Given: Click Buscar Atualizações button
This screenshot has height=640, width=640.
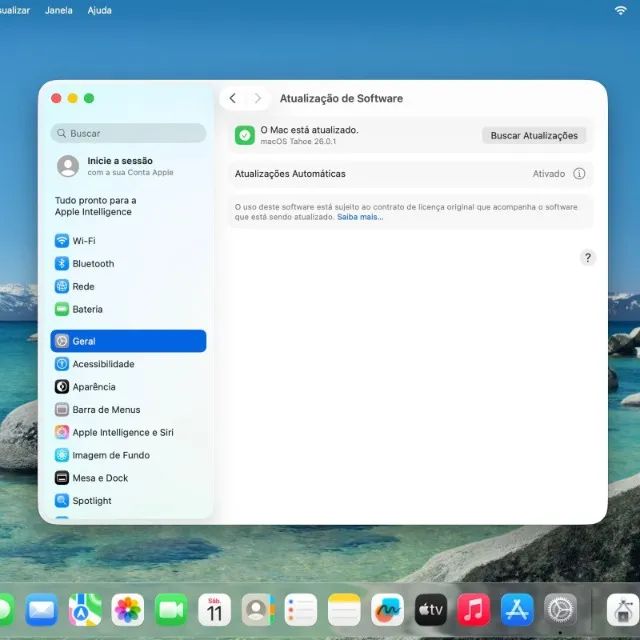Looking at the screenshot, I should tap(534, 136).
